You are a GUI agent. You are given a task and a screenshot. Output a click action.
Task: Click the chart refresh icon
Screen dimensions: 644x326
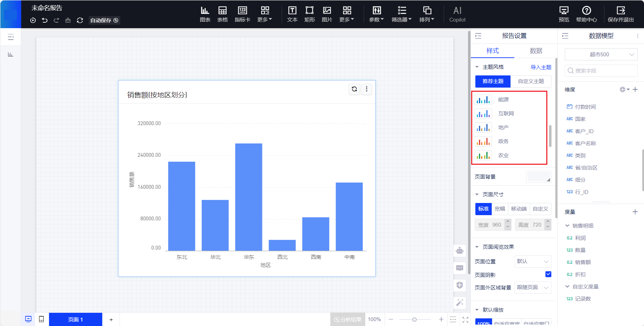point(354,89)
